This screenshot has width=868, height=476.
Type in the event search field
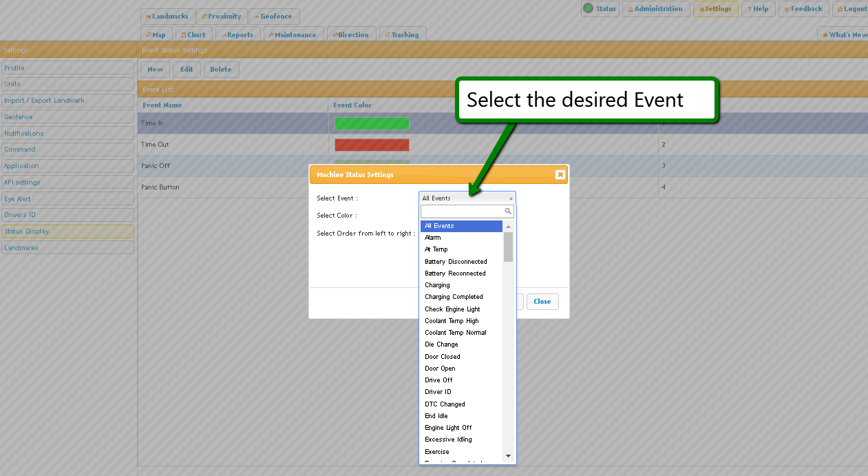click(463, 211)
